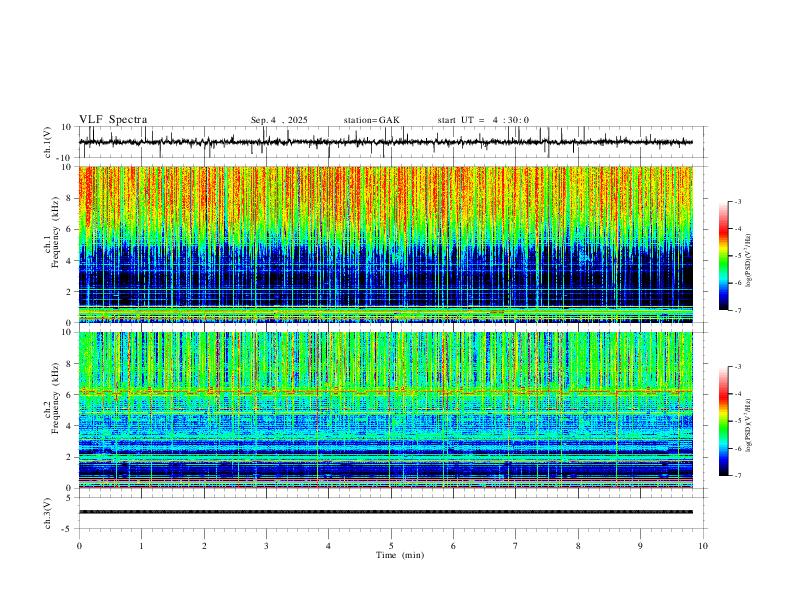Click the "-7" tick on the upper colorbar
Screen dimensions: 792x612
737,310
